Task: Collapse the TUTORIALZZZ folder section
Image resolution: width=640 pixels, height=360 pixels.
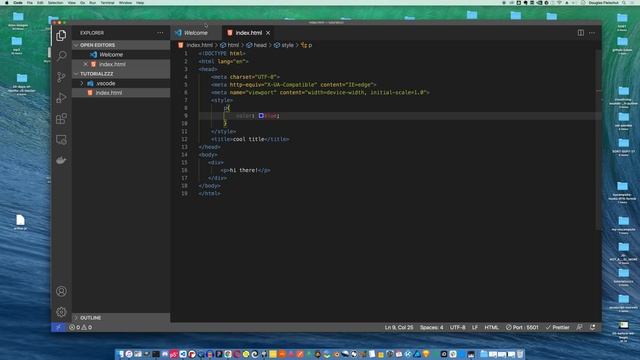Action: [x=121, y=74]
